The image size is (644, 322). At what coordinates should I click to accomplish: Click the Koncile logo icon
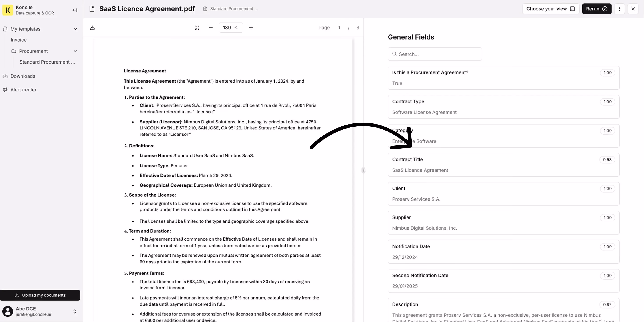(8, 10)
